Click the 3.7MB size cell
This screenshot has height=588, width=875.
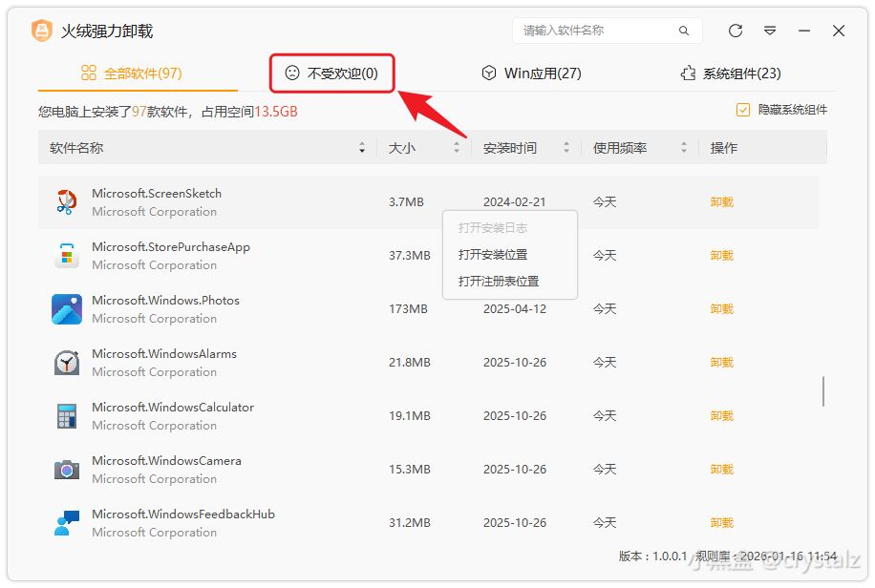coord(406,202)
